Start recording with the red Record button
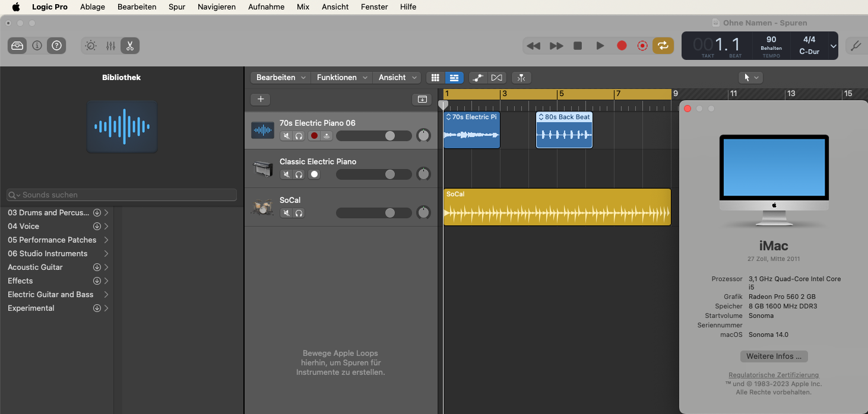This screenshot has width=868, height=414. click(x=622, y=46)
